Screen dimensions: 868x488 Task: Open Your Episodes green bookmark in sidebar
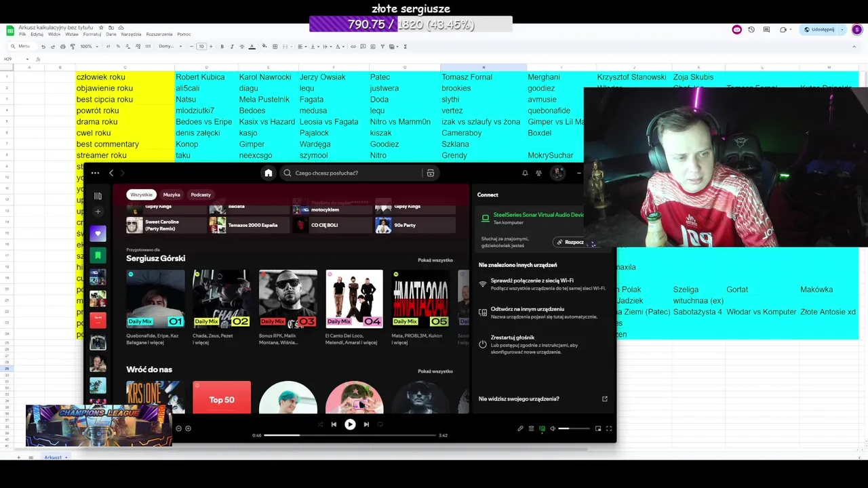[x=98, y=256]
